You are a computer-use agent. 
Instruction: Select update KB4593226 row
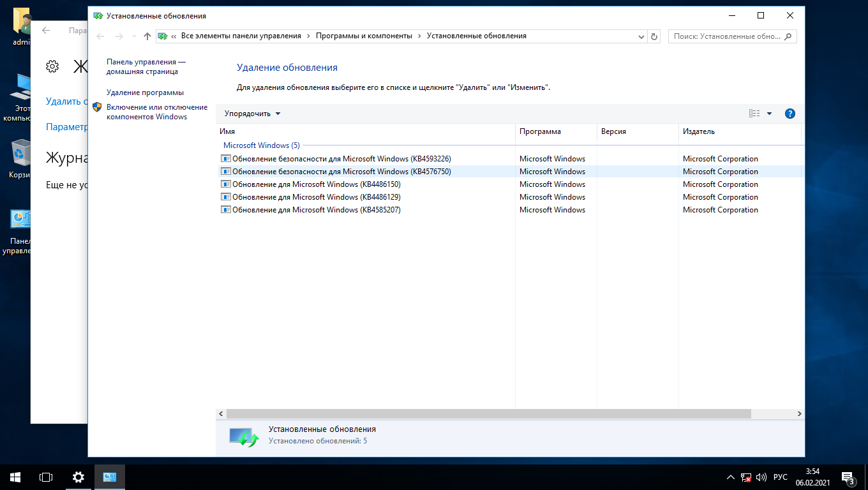pos(510,159)
